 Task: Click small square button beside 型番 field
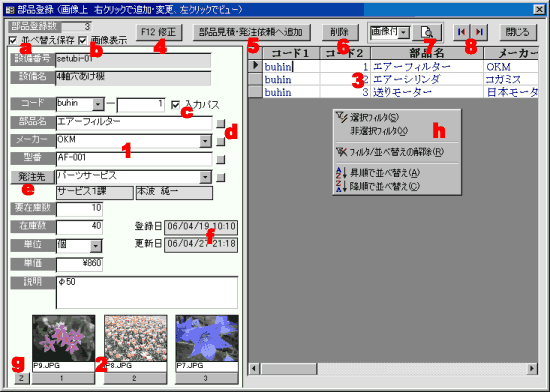220,160
